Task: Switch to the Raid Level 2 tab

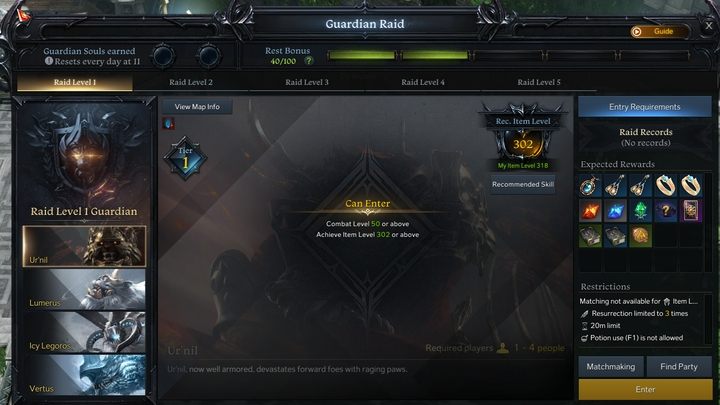Action: click(191, 82)
